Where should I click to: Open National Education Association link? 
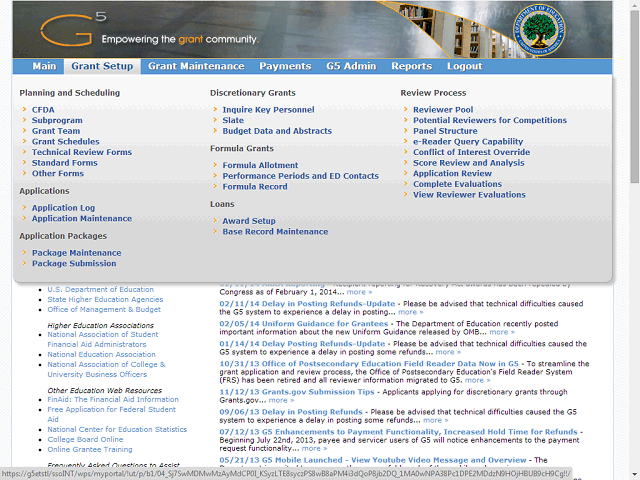[101, 354]
